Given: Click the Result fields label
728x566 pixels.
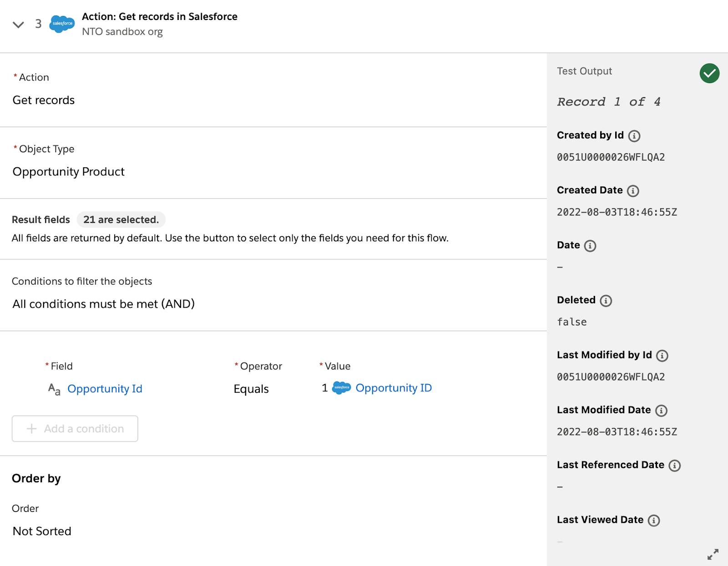Looking at the screenshot, I should [x=41, y=220].
